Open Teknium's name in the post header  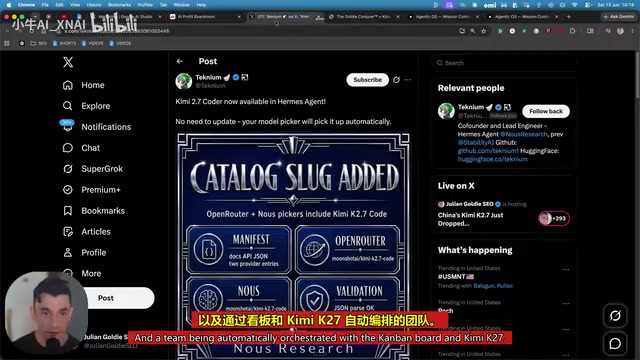(x=208, y=77)
